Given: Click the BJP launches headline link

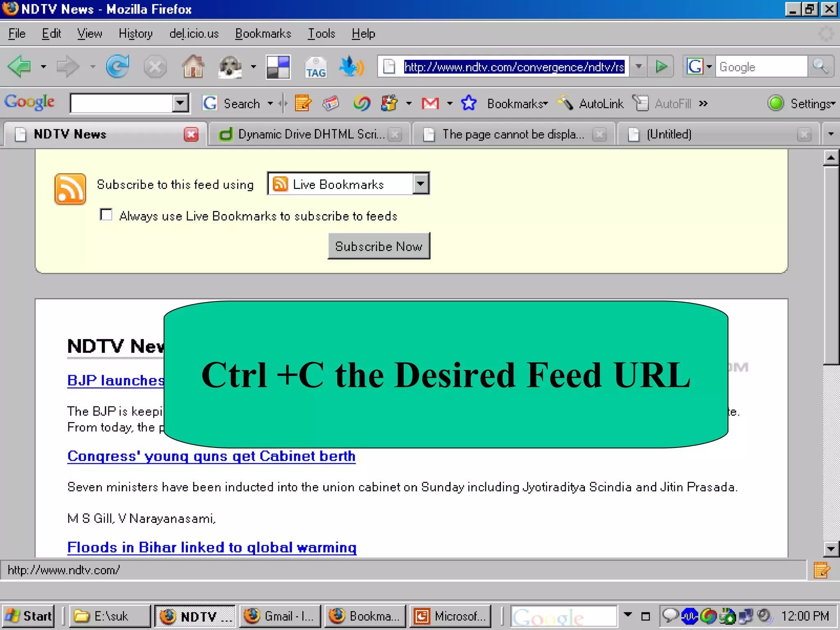Looking at the screenshot, I should coord(116,381).
